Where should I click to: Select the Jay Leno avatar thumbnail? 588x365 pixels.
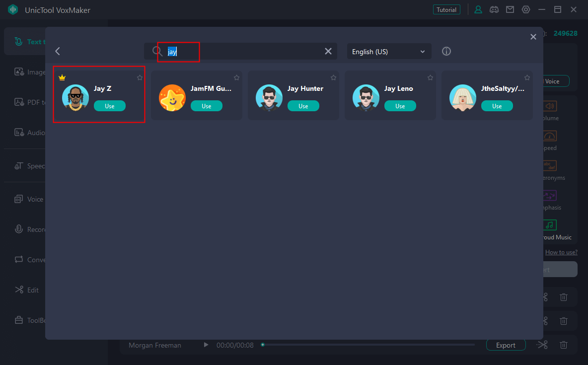(x=366, y=97)
